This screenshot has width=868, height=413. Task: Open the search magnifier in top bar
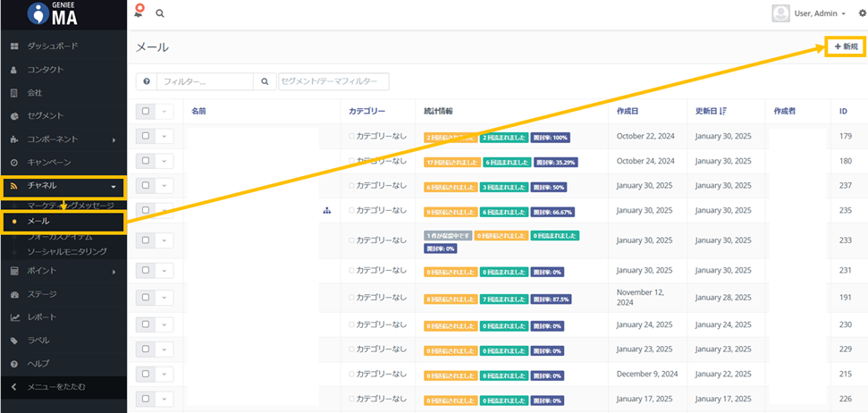[160, 13]
